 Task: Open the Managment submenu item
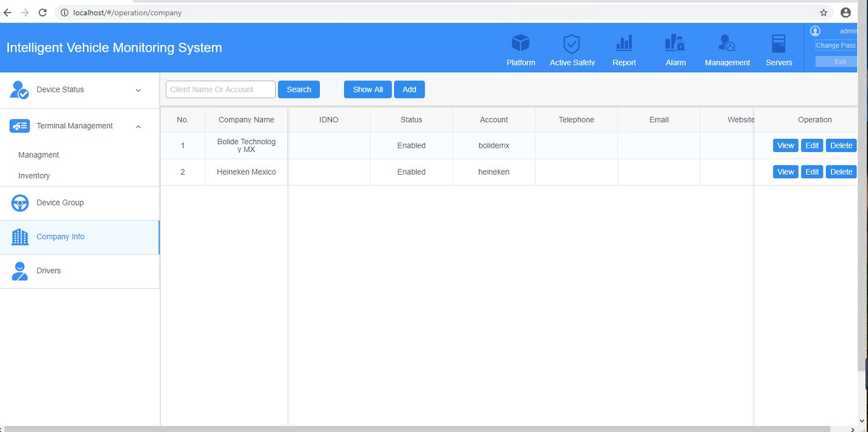pyautogui.click(x=38, y=155)
